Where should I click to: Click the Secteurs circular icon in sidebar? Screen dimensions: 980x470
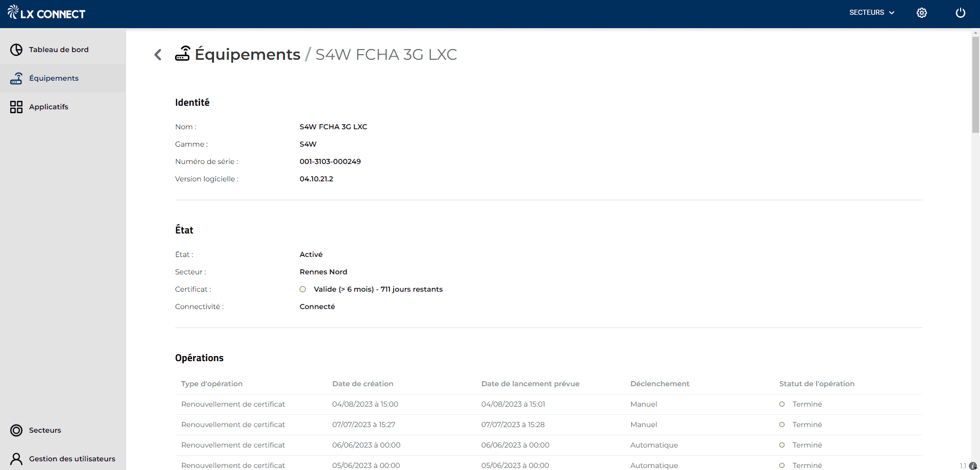(16, 430)
